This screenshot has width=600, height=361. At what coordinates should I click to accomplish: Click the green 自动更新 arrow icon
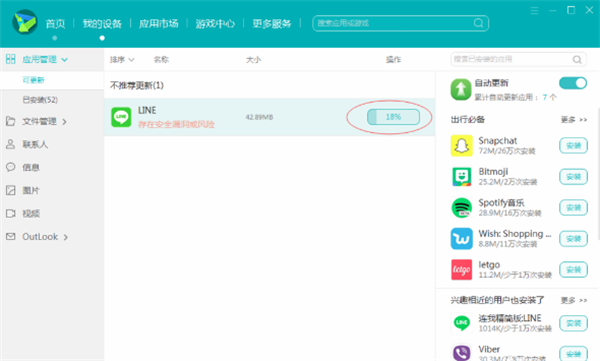pos(461,89)
